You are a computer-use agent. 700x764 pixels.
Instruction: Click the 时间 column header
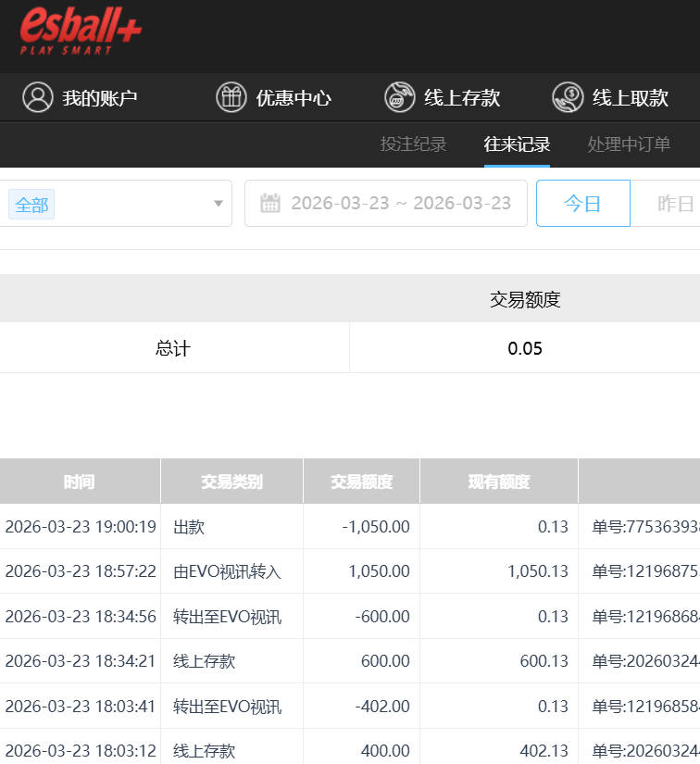79,482
